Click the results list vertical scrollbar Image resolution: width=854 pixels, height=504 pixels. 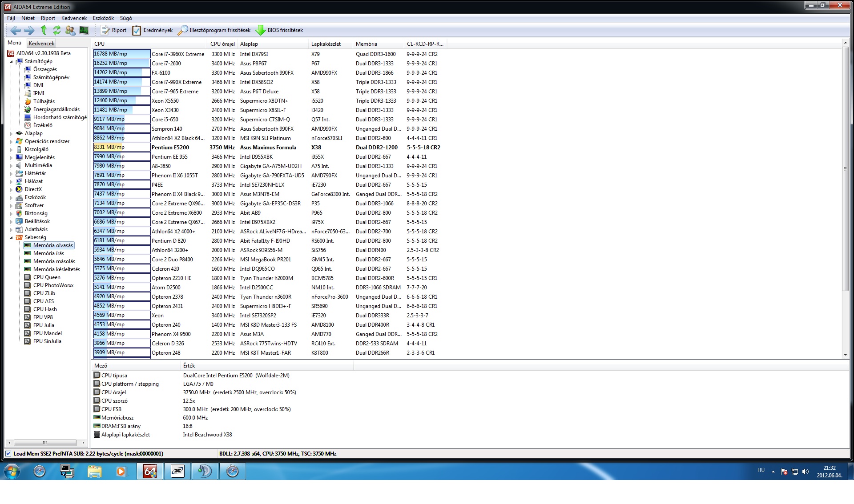(x=846, y=169)
